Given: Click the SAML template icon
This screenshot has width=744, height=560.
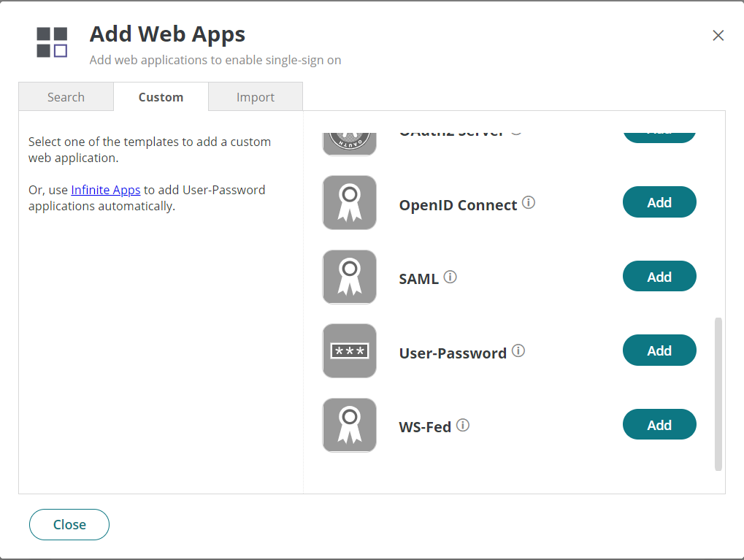Looking at the screenshot, I should click(349, 277).
